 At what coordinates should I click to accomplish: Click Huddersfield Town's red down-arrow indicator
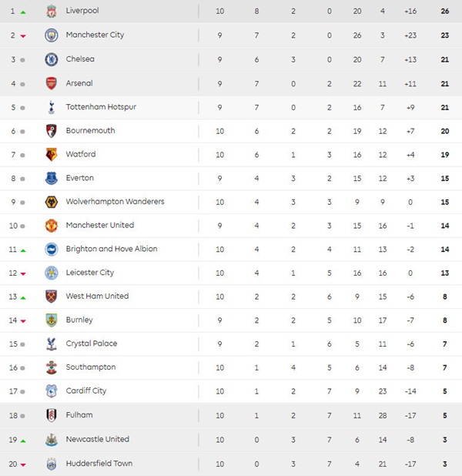[x=23, y=464]
